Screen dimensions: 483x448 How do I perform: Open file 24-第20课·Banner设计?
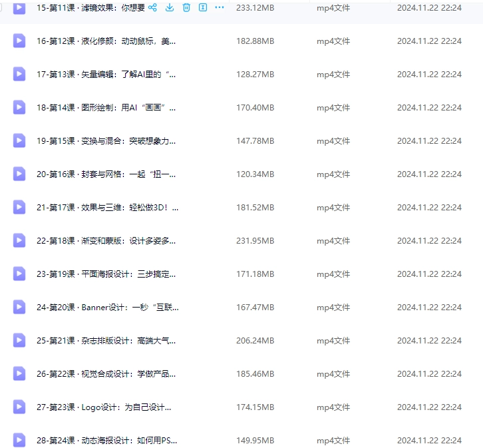108,307
